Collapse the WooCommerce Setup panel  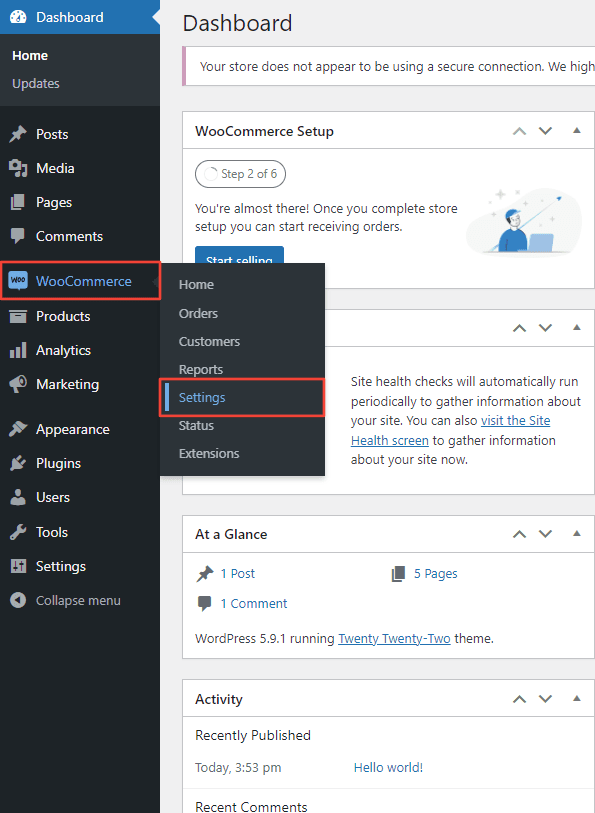point(576,131)
